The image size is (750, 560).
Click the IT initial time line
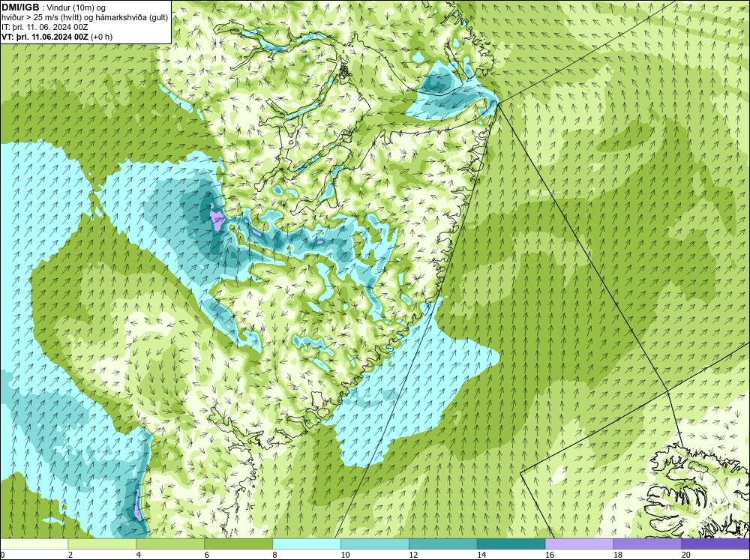pyautogui.click(x=44, y=27)
